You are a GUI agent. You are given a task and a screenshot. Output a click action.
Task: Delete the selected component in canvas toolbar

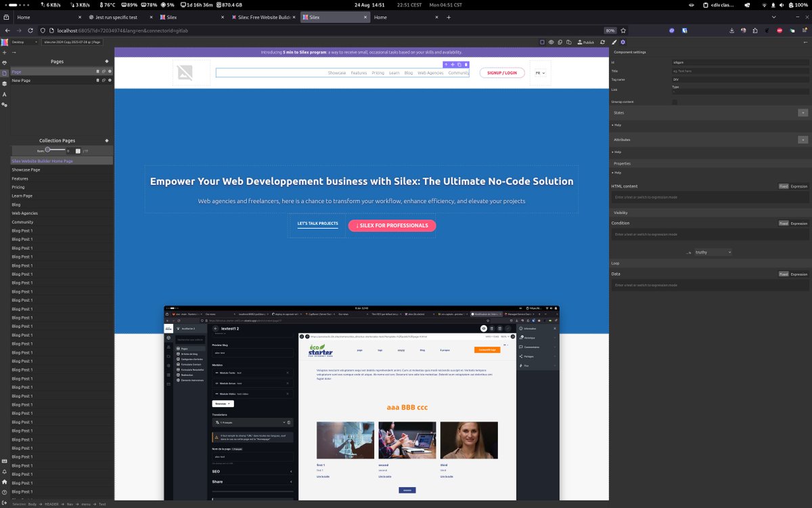pyautogui.click(x=466, y=64)
